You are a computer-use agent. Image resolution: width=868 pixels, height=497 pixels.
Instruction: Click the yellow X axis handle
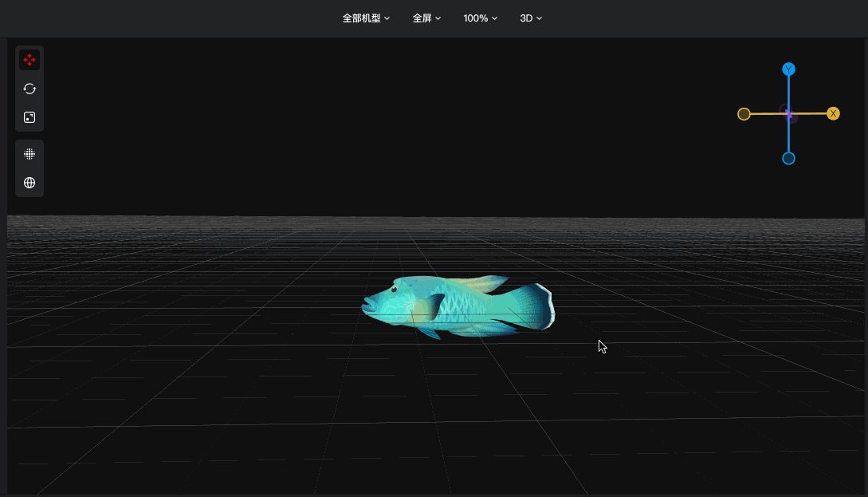pyautogui.click(x=833, y=113)
